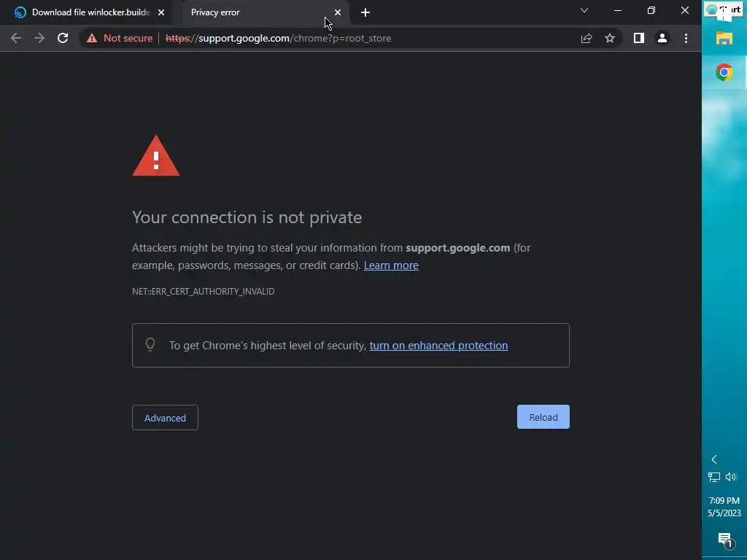This screenshot has width=747, height=560.
Task: Click the lightbulb icon in security tip
Action: 150,344
